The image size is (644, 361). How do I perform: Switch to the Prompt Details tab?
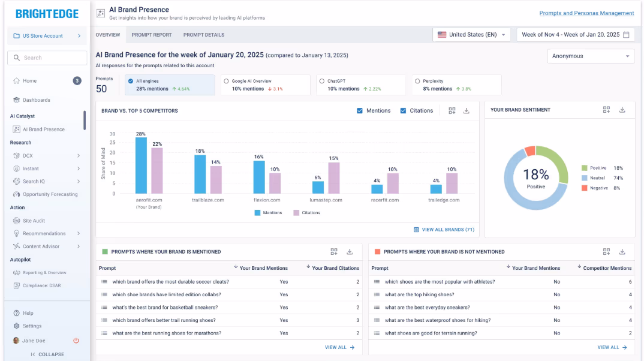coord(204,35)
